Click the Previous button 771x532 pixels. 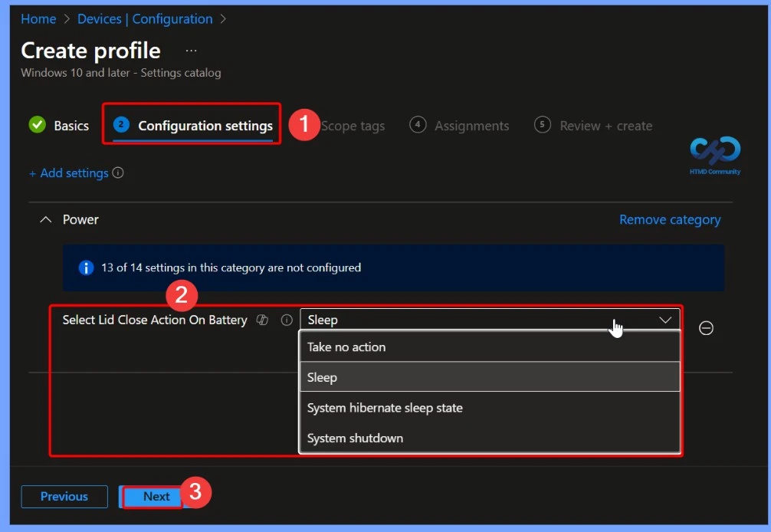[64, 496]
